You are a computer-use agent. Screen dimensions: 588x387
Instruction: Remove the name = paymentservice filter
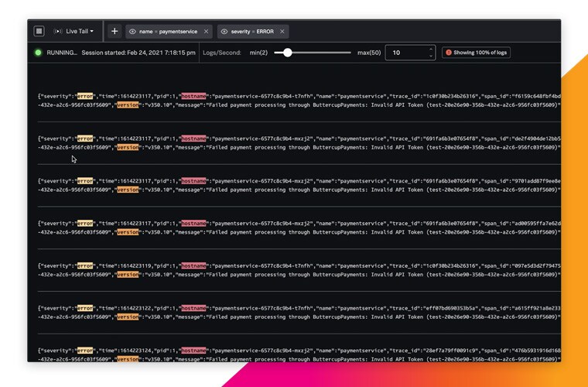206,32
